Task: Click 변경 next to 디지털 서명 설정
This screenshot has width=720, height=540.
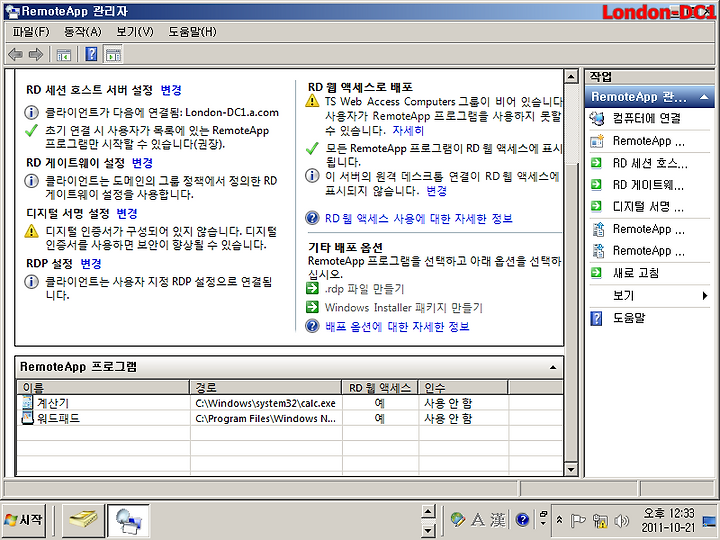Action: point(127,213)
